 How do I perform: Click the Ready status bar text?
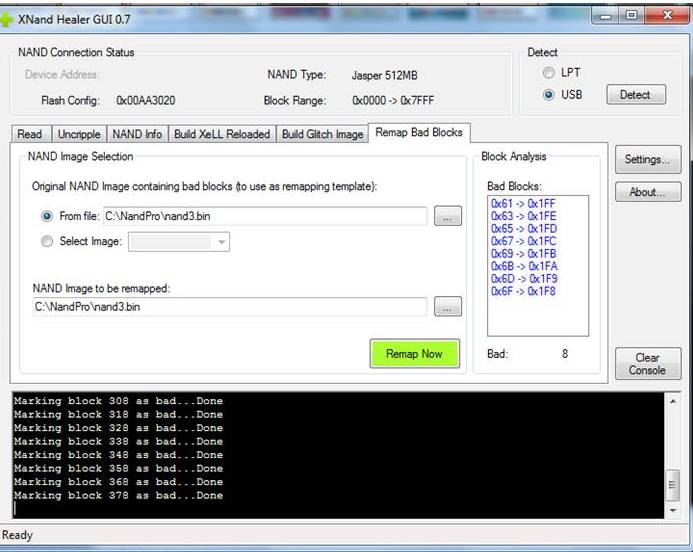17,535
